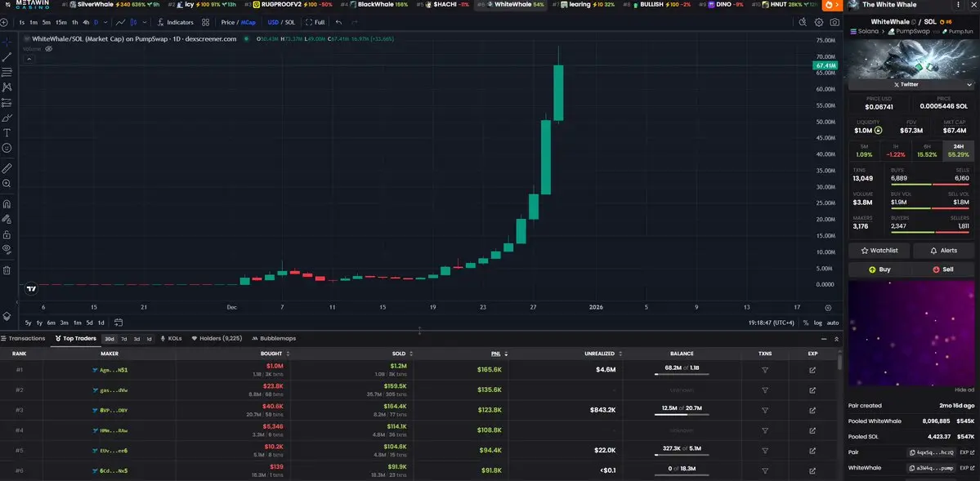Open the Top Traders tab
Image resolution: width=980 pixels, height=481 pixels.
(76, 339)
